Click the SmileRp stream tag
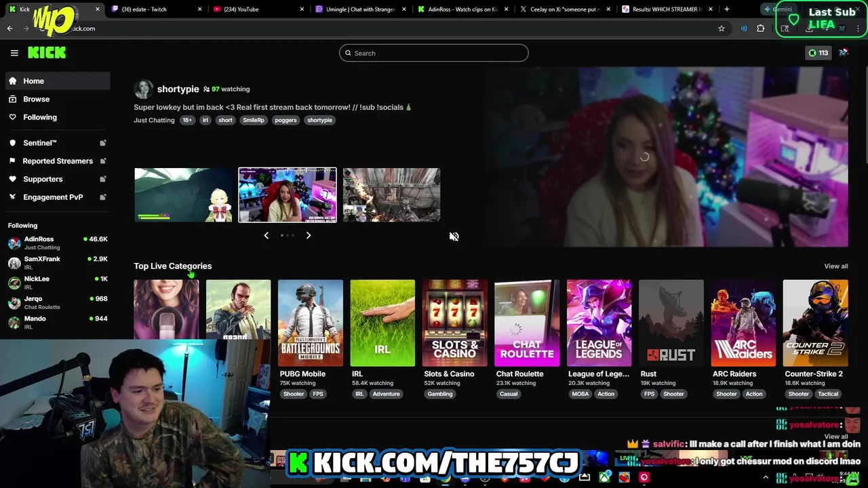 coord(254,120)
